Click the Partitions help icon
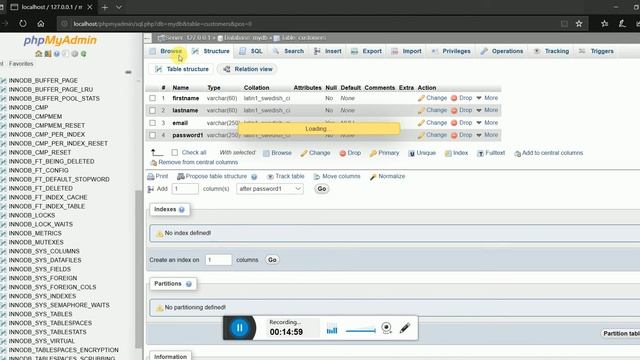640x360 pixels. pyautogui.click(x=189, y=284)
